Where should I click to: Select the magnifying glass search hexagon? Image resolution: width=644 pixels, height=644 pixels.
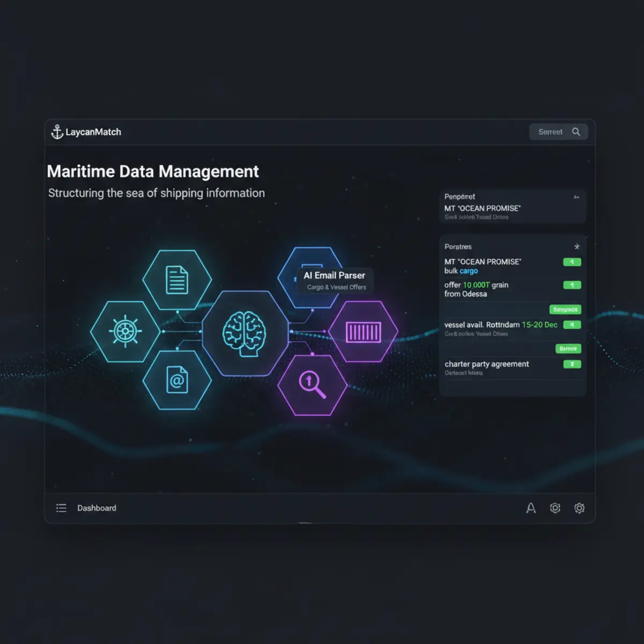[x=312, y=384]
